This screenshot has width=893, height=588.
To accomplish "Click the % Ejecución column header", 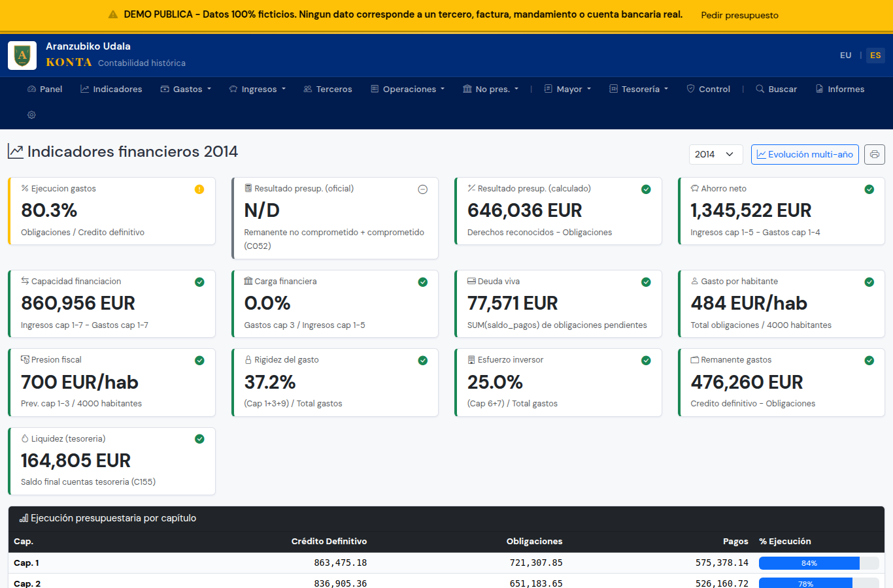I will [785, 542].
